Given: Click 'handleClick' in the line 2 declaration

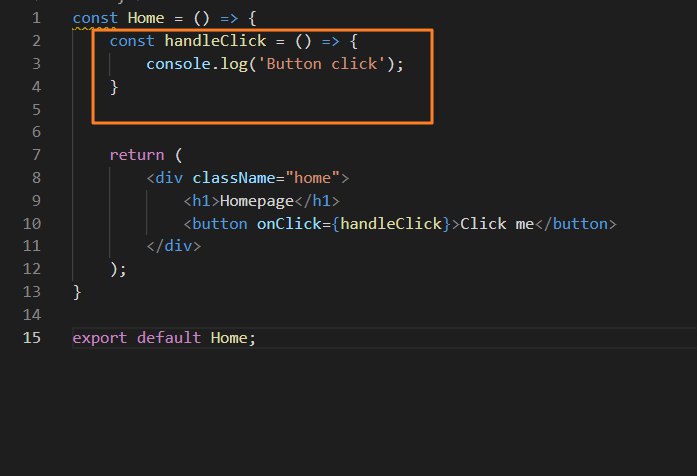Looking at the screenshot, I should pyautogui.click(x=215, y=41).
